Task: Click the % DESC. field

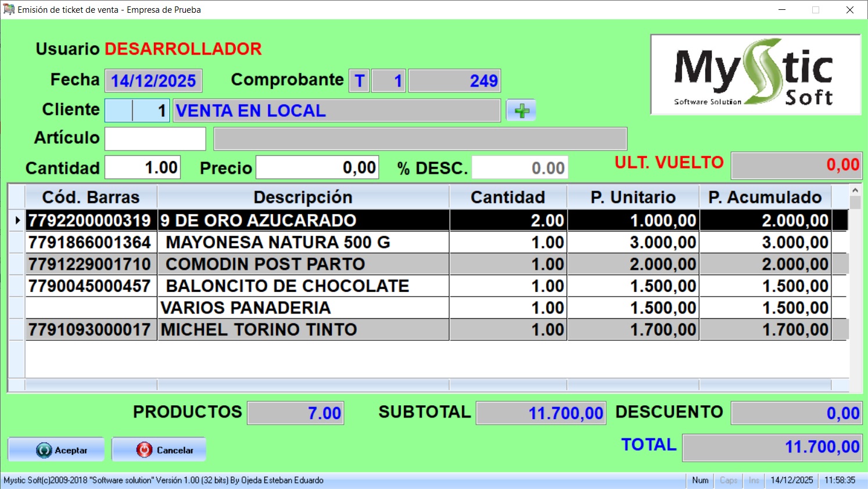Action: pos(520,167)
